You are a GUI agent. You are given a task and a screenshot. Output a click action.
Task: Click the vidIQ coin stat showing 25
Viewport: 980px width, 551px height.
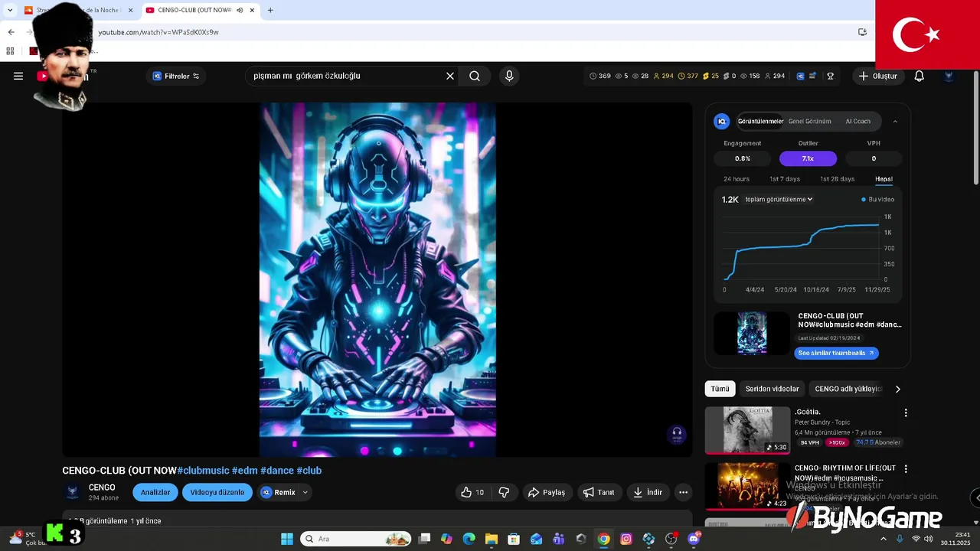point(710,76)
